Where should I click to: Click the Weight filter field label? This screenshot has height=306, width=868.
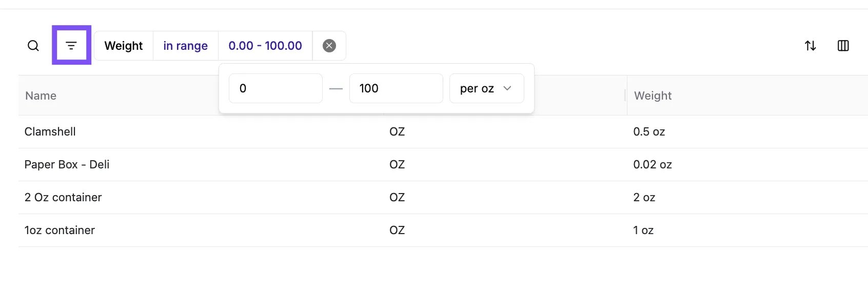[x=124, y=46]
